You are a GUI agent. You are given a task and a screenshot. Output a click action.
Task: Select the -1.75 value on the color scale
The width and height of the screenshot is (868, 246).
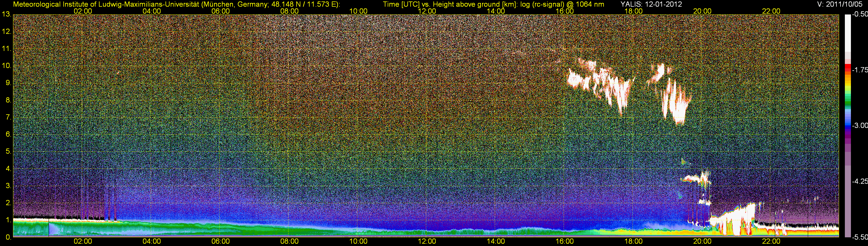860,70
